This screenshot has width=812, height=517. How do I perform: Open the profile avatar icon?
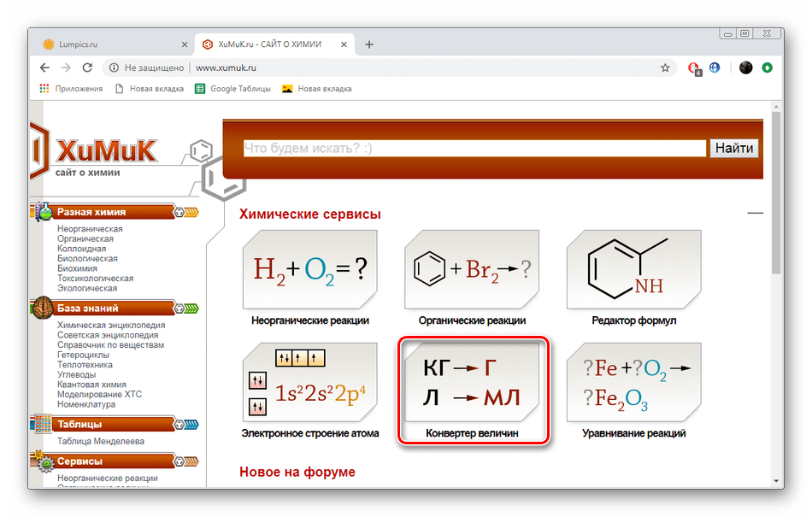tap(745, 68)
